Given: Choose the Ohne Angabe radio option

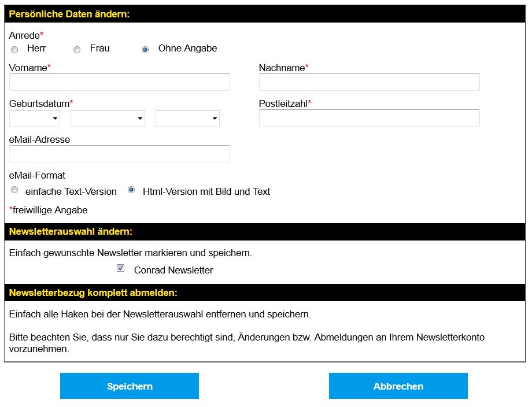Looking at the screenshot, I should pos(145,50).
